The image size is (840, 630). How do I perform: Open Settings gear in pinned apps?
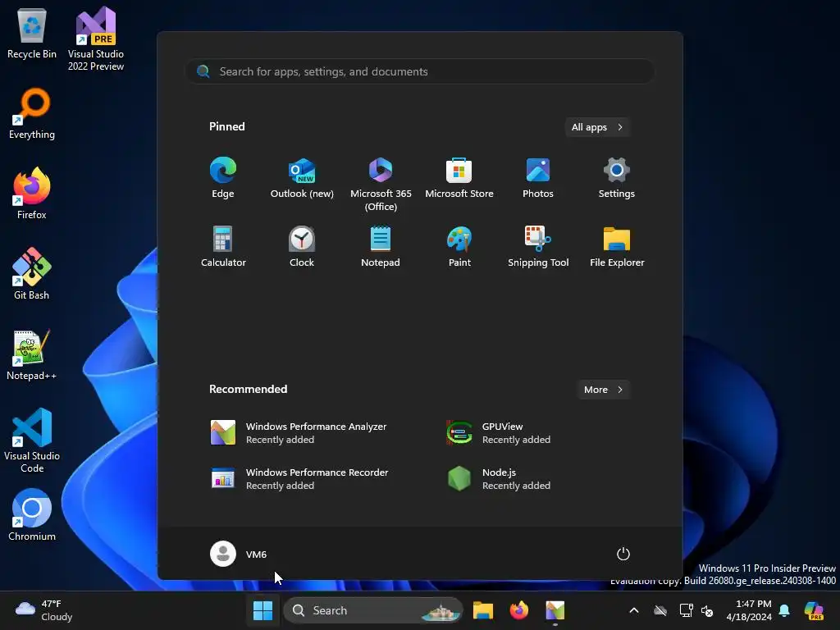tap(617, 178)
